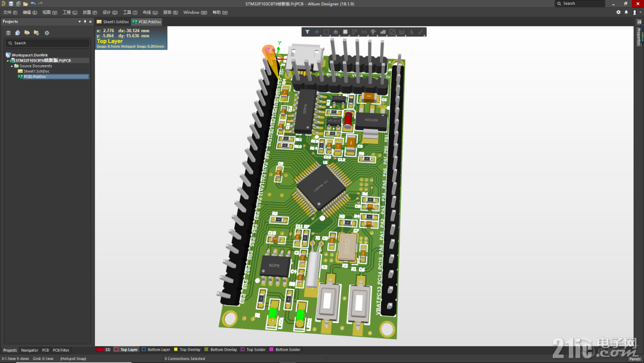The height and width of the screenshot is (363, 644).
Task: Click the save icon in title bar
Action: (11, 4)
